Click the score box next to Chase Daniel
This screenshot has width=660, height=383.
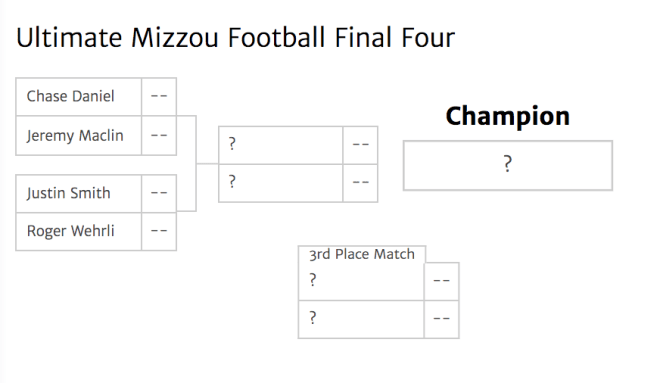[x=159, y=97]
